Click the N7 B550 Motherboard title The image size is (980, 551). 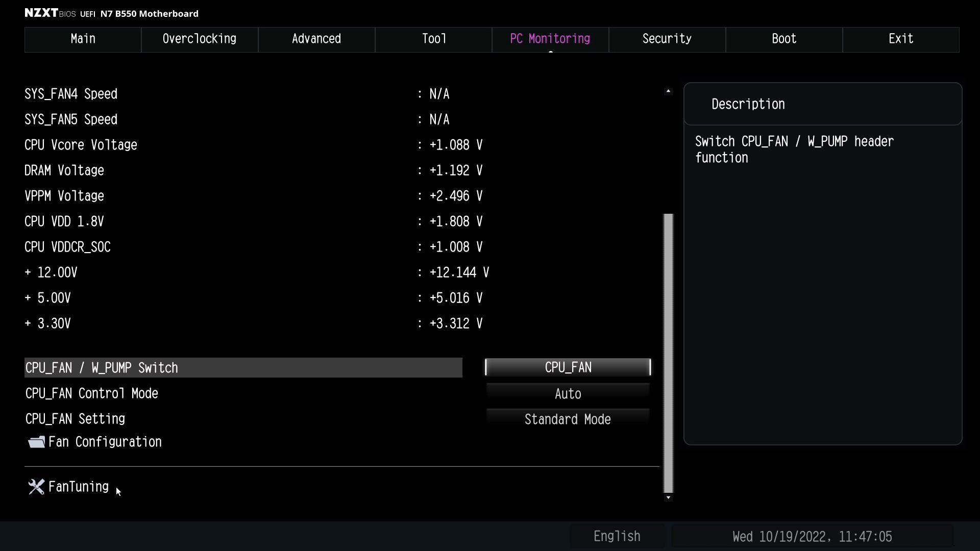click(x=150, y=13)
